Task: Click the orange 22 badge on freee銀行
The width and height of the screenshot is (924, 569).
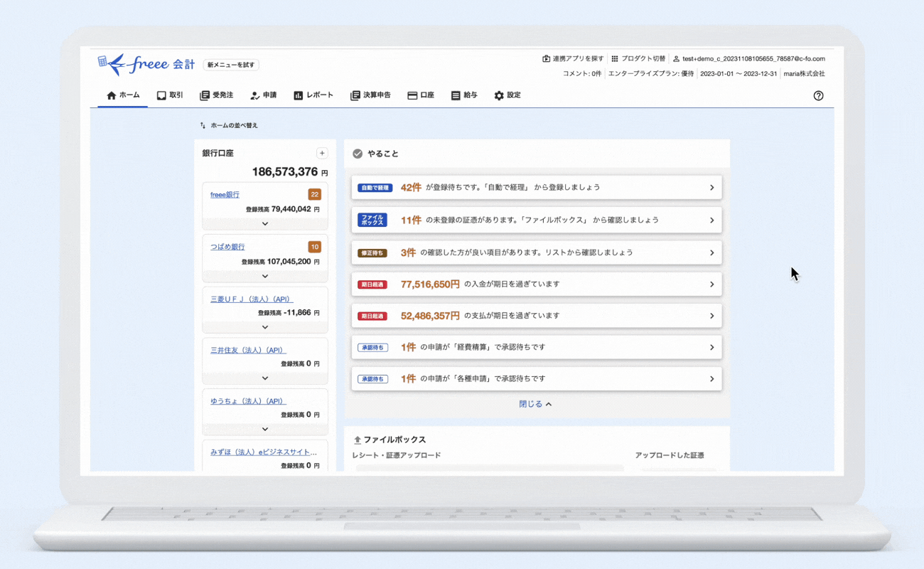Action: coord(314,194)
